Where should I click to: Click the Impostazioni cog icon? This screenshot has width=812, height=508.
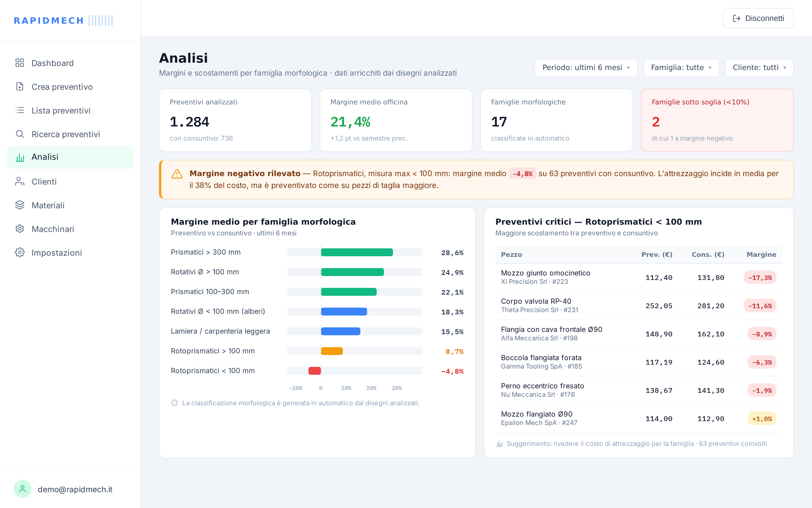click(x=20, y=252)
